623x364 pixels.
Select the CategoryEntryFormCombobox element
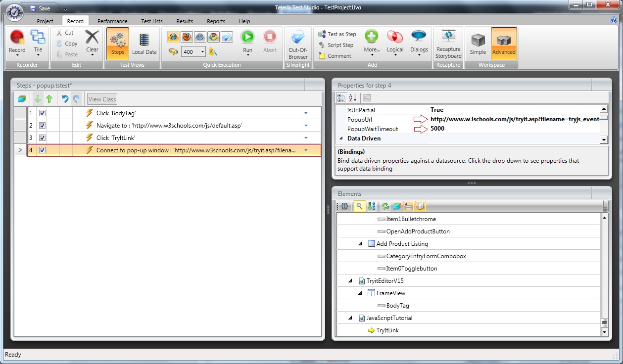(x=426, y=256)
